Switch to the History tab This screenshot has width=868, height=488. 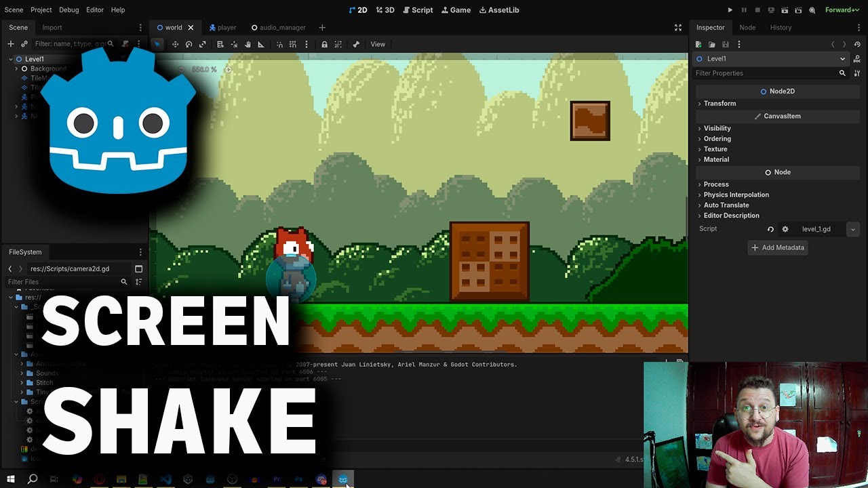click(x=781, y=28)
